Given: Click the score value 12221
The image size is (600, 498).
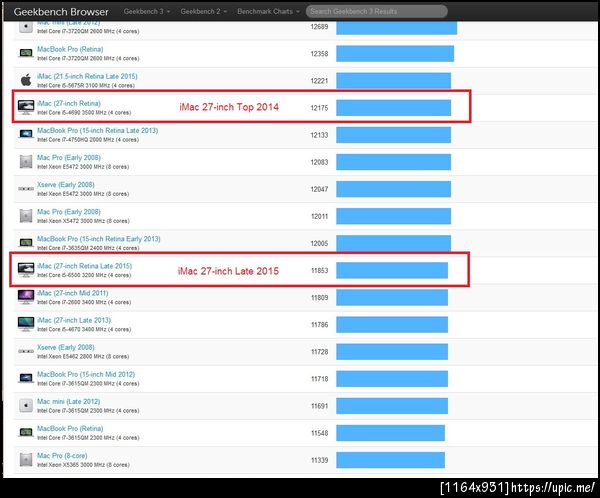Looking at the screenshot, I should [x=319, y=81].
